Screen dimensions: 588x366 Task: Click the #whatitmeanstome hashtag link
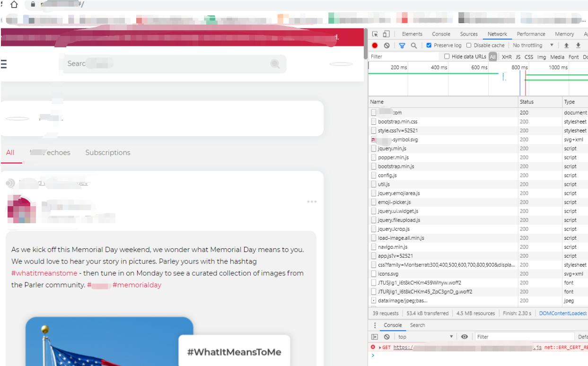point(44,273)
